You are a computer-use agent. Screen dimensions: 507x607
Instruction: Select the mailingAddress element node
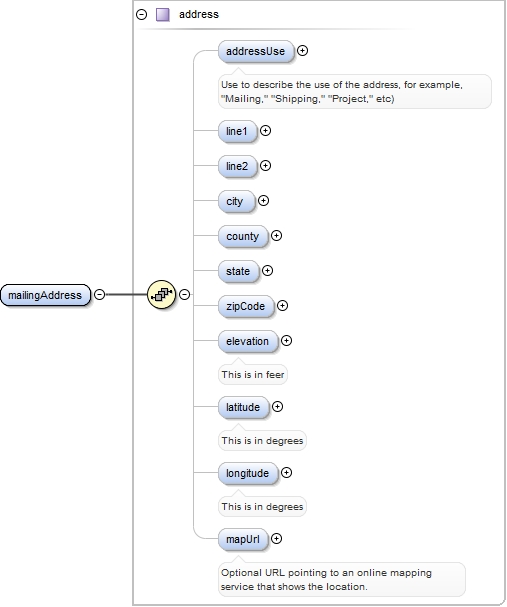point(45,295)
